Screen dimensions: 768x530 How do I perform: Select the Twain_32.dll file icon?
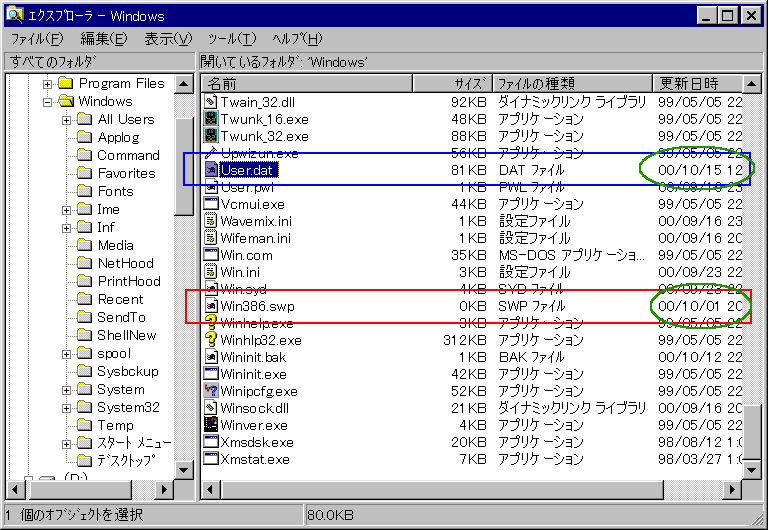[x=211, y=102]
